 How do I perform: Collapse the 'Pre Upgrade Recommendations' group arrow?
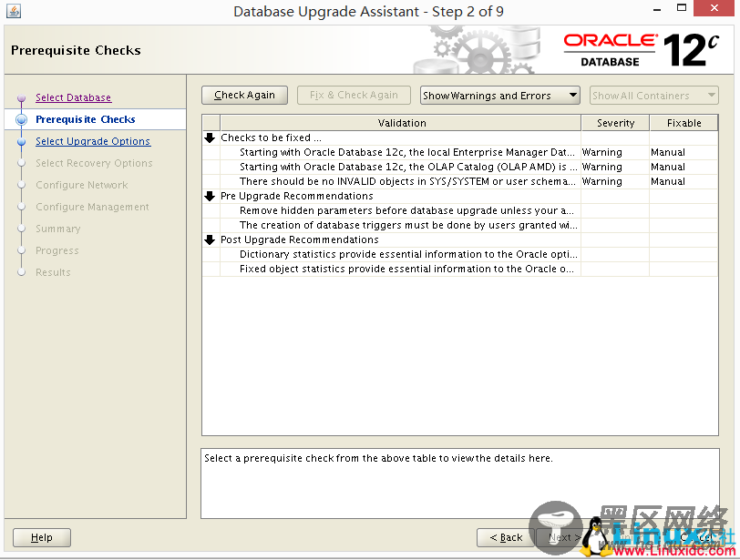(210, 196)
